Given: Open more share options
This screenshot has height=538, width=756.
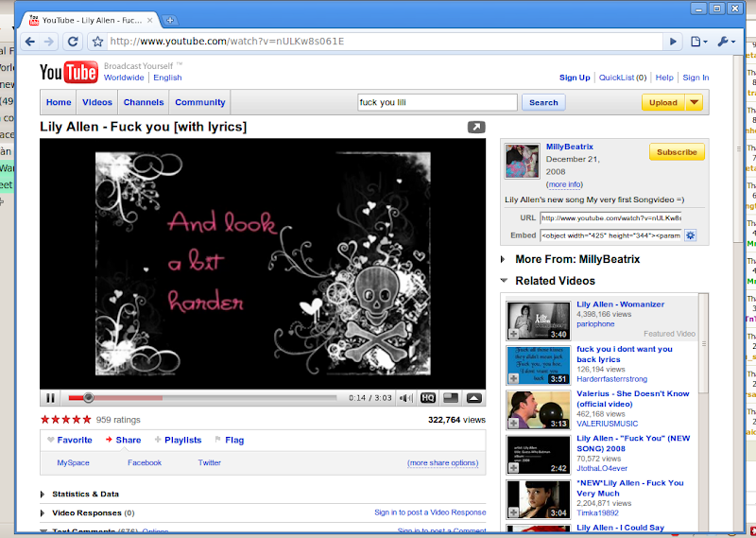Looking at the screenshot, I should tap(442, 462).
